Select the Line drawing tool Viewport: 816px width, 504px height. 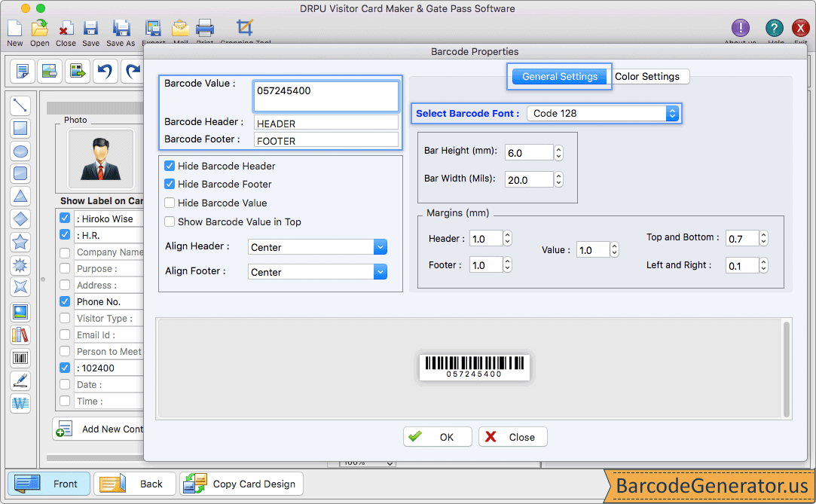pyautogui.click(x=20, y=105)
